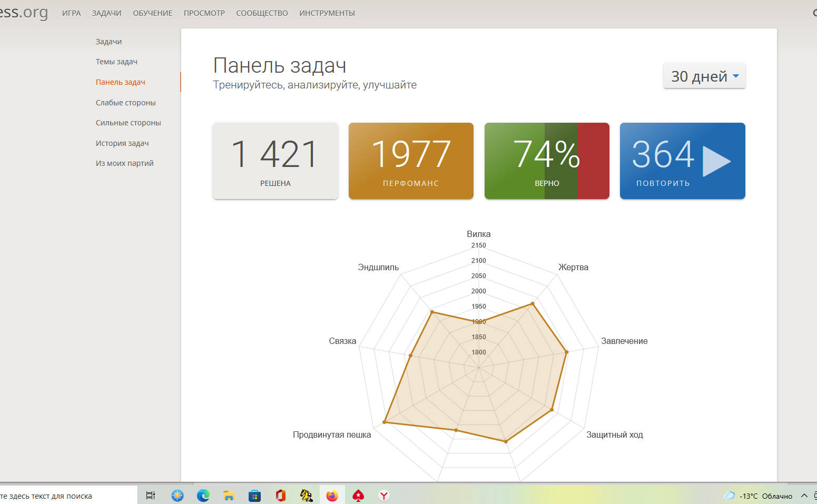Open the ИНСТРУМЕНТЫ top menu
Screen dimensions: 817x504
(327, 13)
